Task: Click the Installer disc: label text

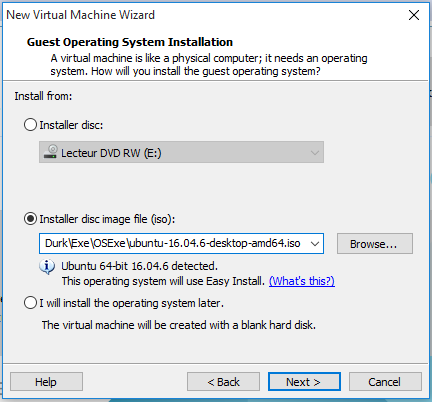Action: click(x=71, y=125)
